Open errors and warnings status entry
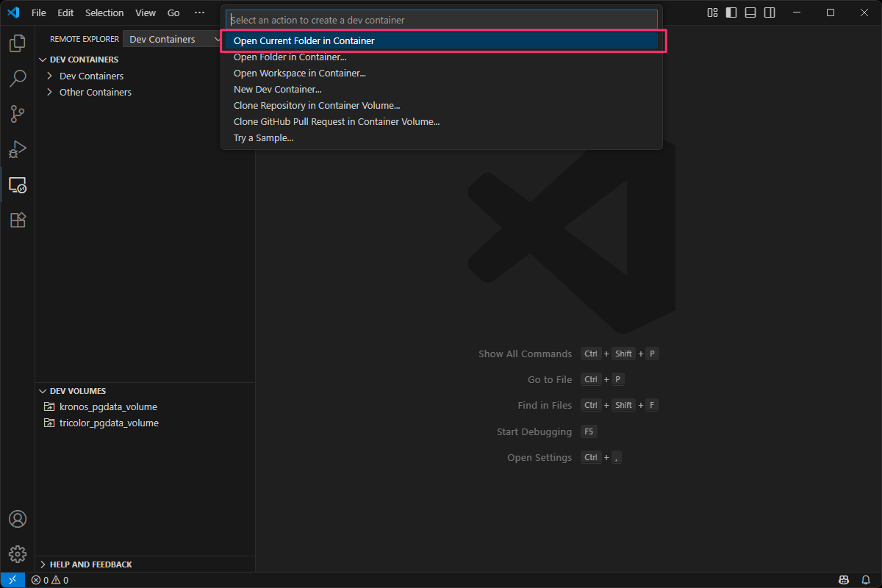The image size is (882, 588). click(50, 580)
